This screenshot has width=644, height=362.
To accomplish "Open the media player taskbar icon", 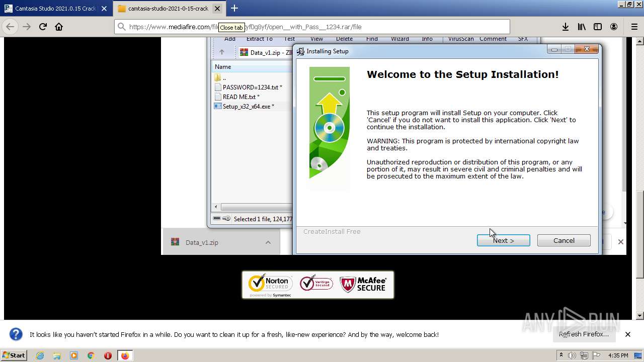I will (x=74, y=355).
